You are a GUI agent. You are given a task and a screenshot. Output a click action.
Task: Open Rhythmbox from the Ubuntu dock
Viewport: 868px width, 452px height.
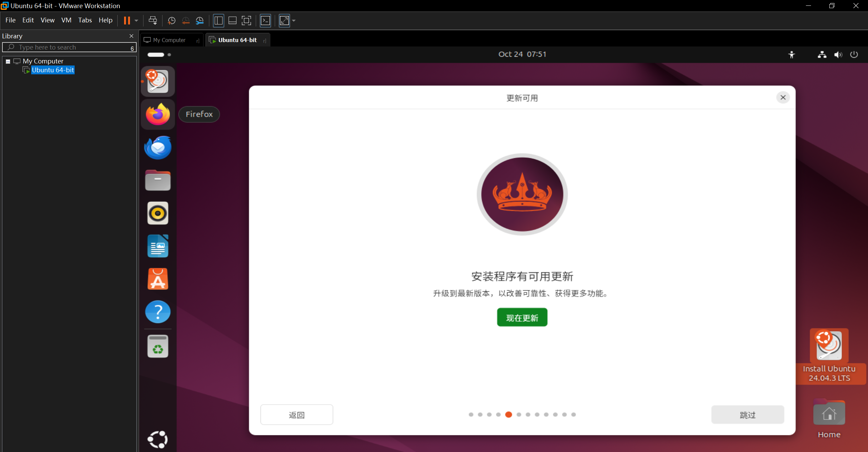coord(158,213)
